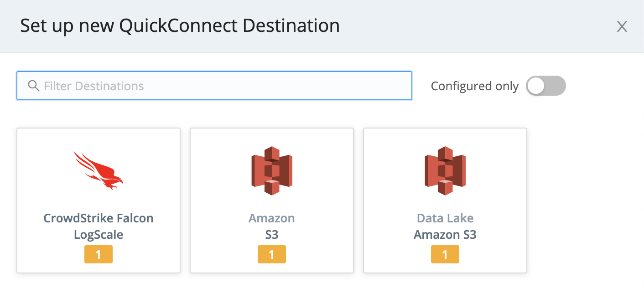Select the Data Lake Amazon S3 icon
Viewport: 644px width, 288px height.
point(445,170)
